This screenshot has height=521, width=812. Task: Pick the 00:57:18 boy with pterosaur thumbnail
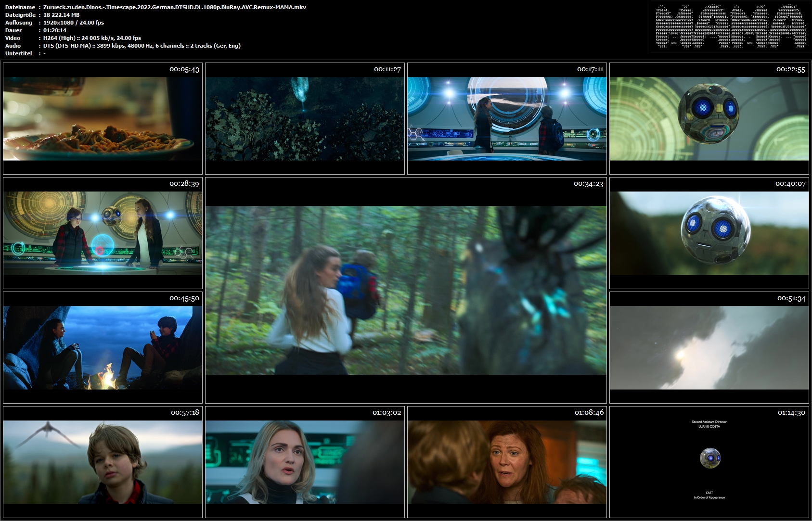tap(103, 462)
